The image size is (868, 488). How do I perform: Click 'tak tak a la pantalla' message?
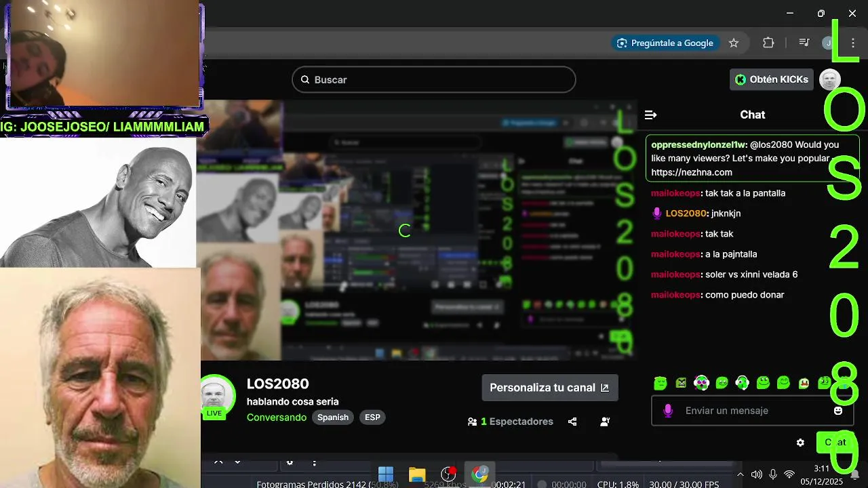(745, 193)
